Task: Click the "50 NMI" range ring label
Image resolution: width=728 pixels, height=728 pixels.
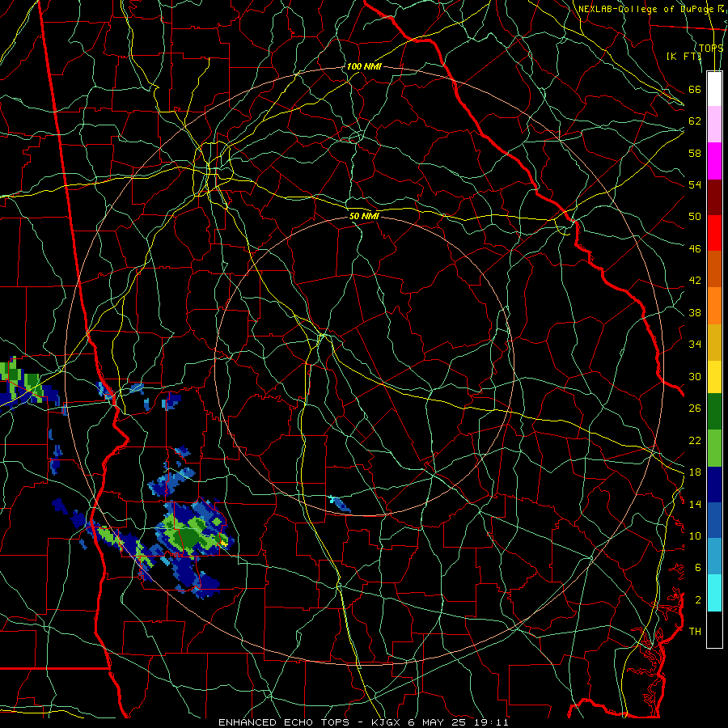Action: 364,216
